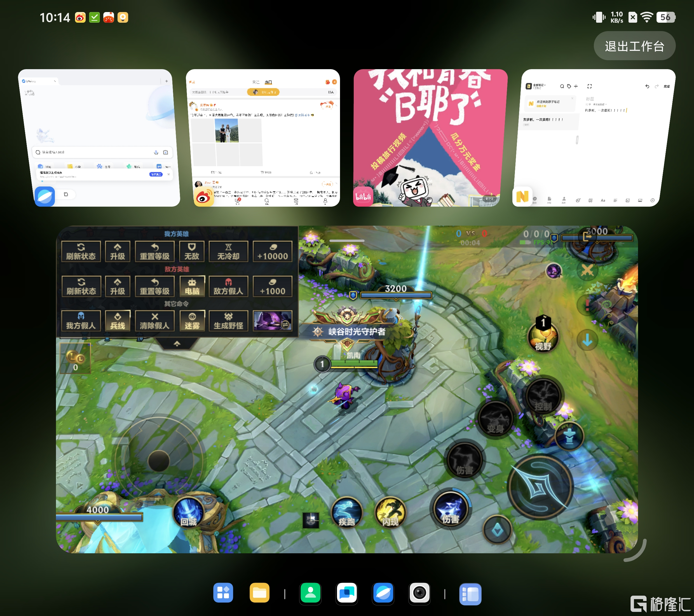Screen dimensions: 694x616
Task: Click 清除假人 clear dummies button
Action: (x=154, y=321)
